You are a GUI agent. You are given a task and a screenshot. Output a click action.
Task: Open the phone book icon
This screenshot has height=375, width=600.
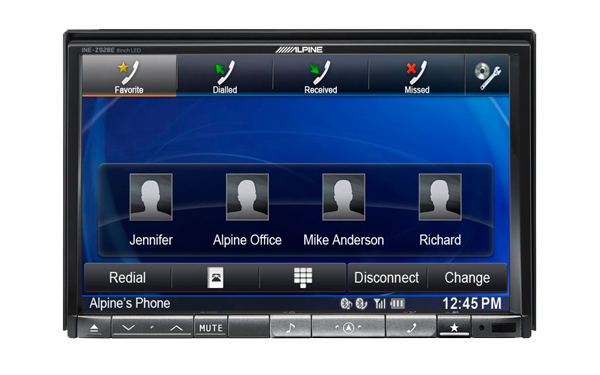tap(215, 277)
